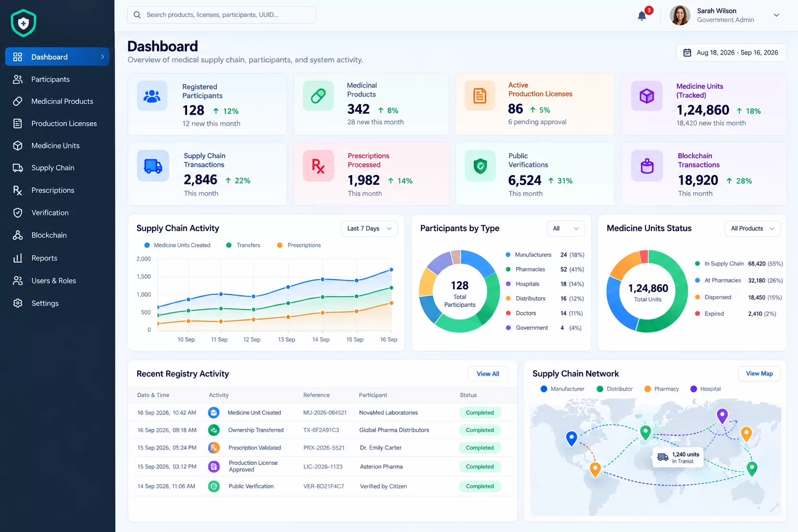Click the Registered Participants people icon
The width and height of the screenshot is (798, 532).
click(x=152, y=96)
